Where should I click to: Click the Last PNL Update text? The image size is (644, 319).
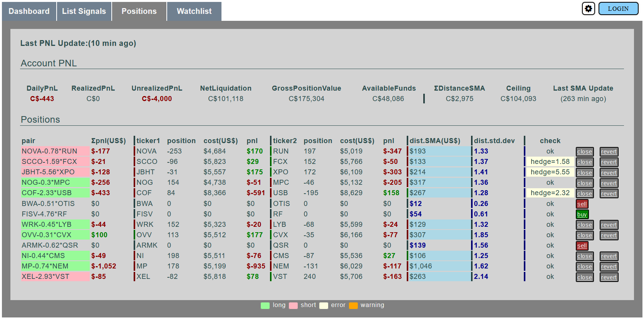tap(78, 43)
